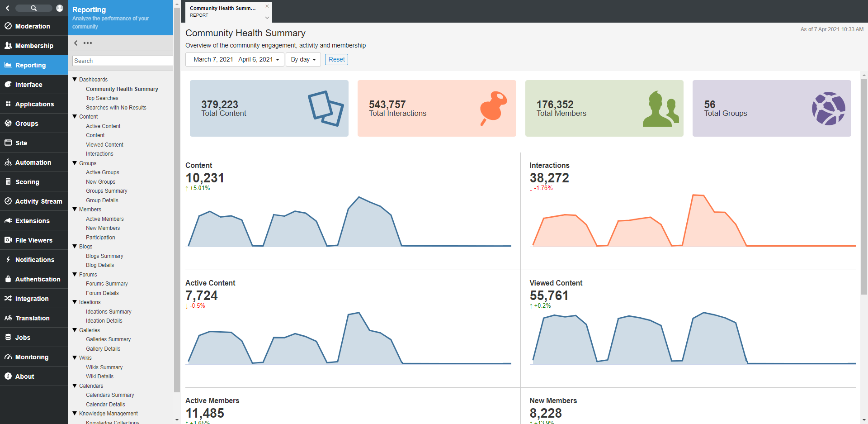The width and height of the screenshot is (868, 424).
Task: Click the Jobs stack icon
Action: pyautogui.click(x=8, y=338)
